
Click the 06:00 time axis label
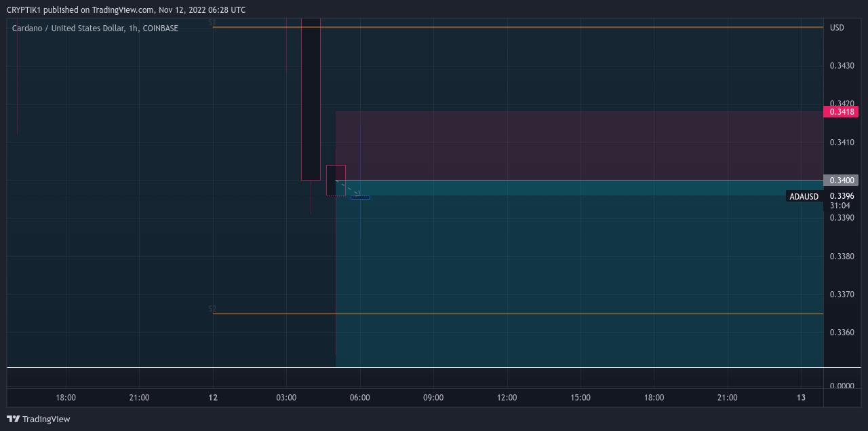click(x=360, y=398)
